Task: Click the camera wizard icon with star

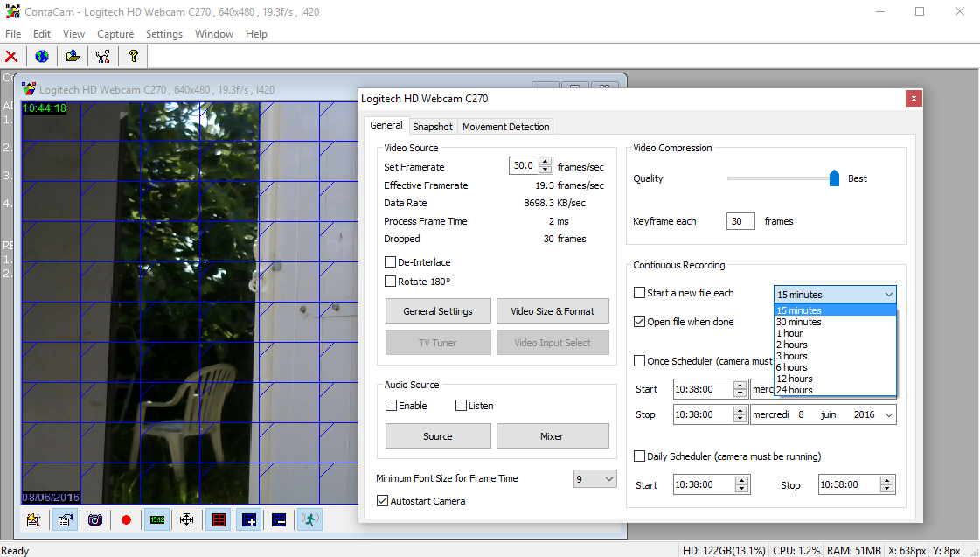Action: [x=34, y=519]
